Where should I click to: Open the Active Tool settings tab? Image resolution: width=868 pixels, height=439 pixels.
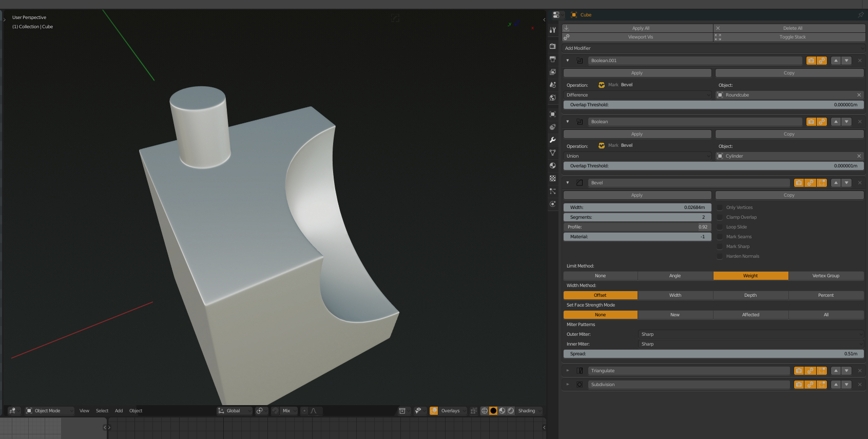[553, 30]
